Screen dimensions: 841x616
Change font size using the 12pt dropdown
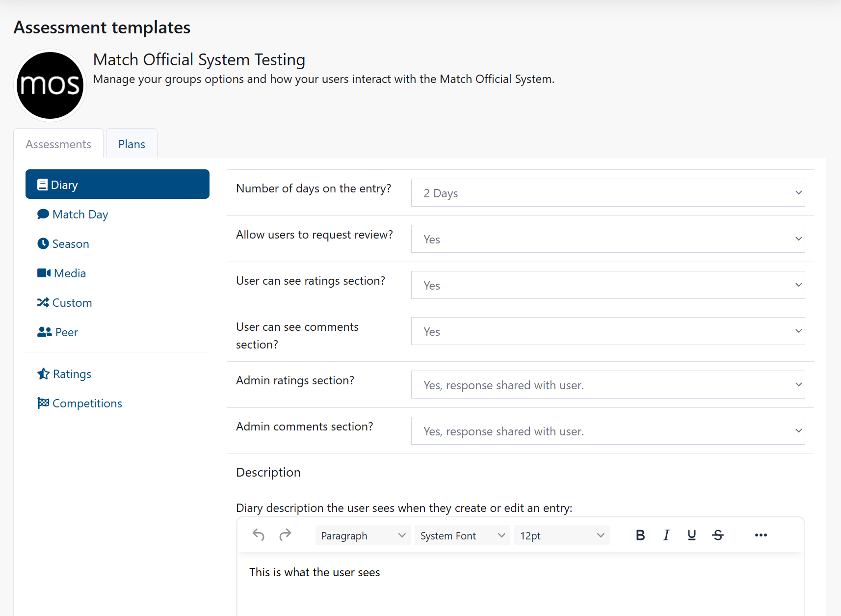pos(561,535)
